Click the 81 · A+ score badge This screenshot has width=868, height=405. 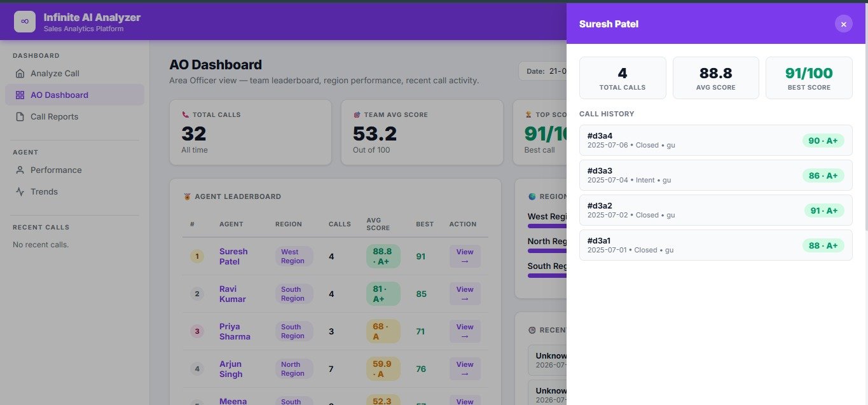click(383, 294)
